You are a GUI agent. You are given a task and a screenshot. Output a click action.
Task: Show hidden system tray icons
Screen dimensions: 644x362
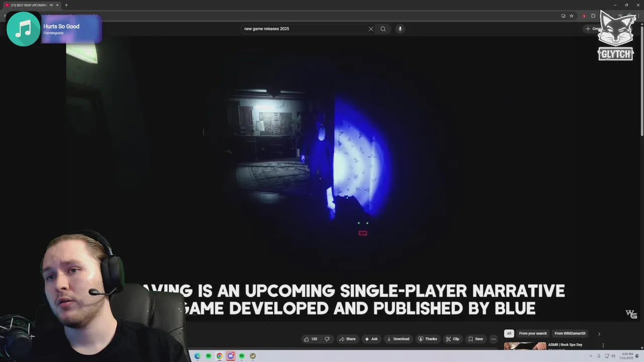click(x=592, y=356)
